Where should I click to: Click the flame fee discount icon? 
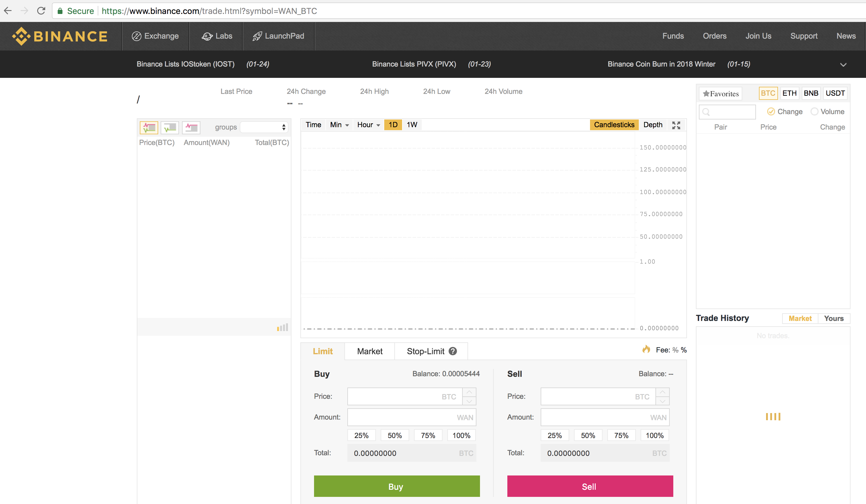tap(646, 349)
